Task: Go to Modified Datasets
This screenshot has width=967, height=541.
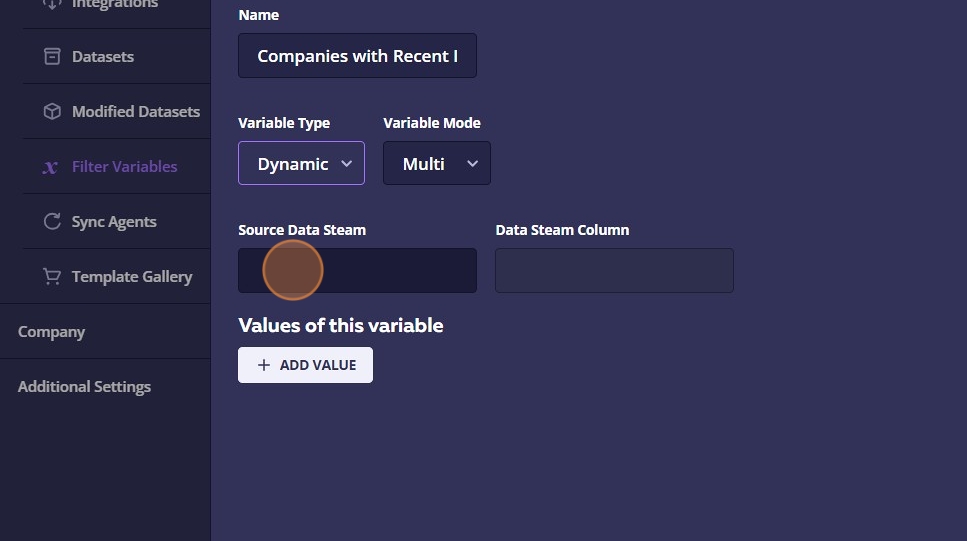Action: tap(136, 111)
